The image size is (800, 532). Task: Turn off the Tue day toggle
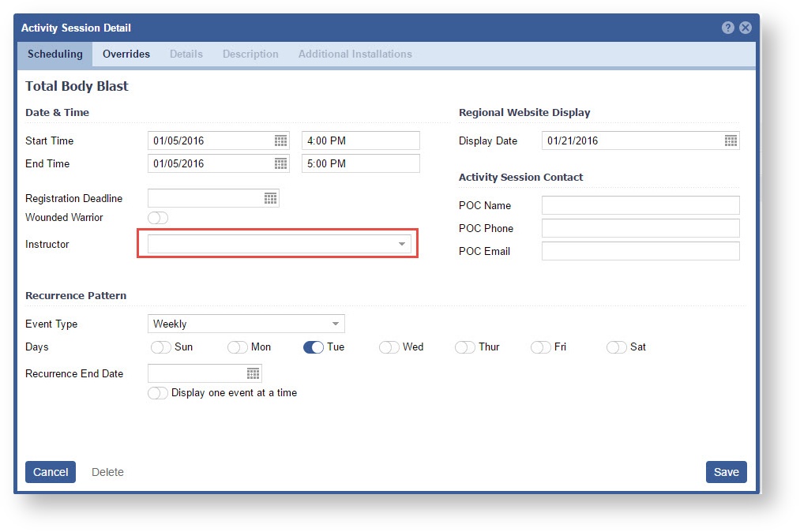(x=314, y=347)
